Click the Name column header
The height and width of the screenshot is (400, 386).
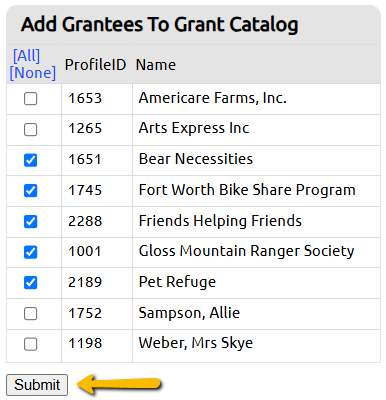pyautogui.click(x=156, y=65)
